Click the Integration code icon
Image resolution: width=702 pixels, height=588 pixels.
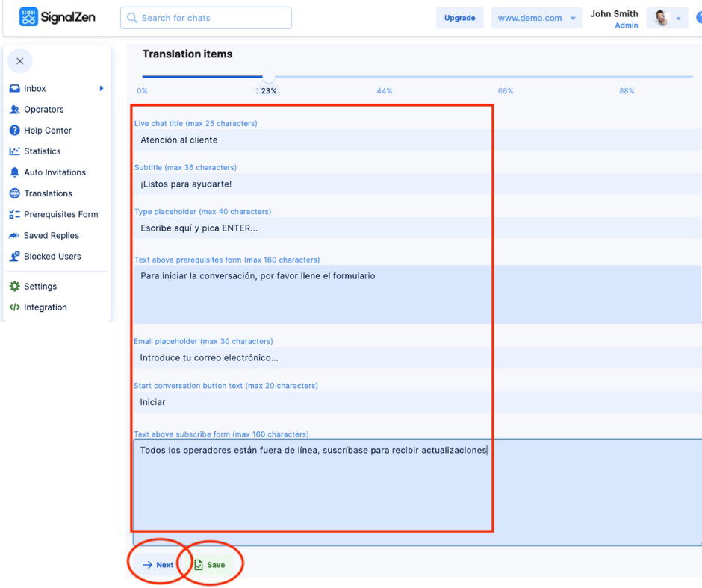pyautogui.click(x=14, y=307)
